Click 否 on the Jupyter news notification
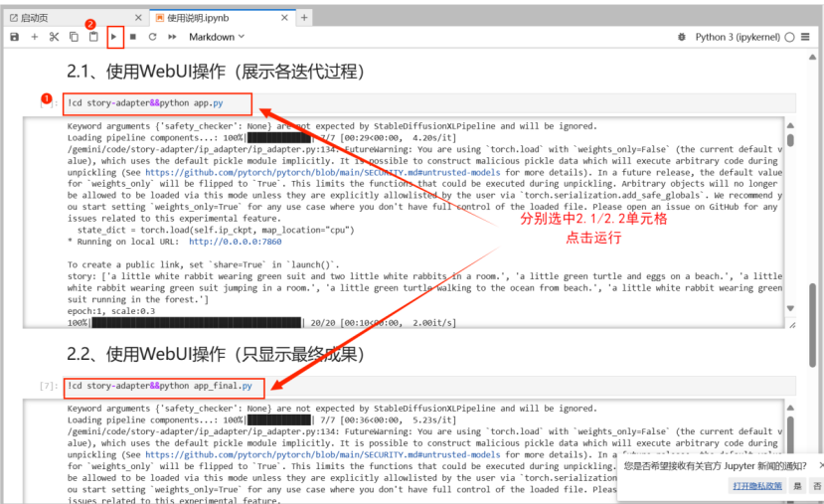This screenshot has width=824, height=504. [x=817, y=486]
